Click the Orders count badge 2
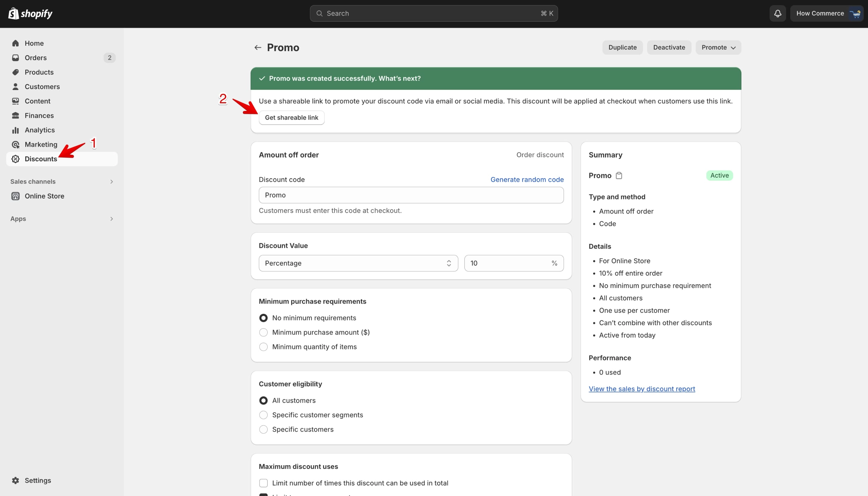 pos(109,58)
